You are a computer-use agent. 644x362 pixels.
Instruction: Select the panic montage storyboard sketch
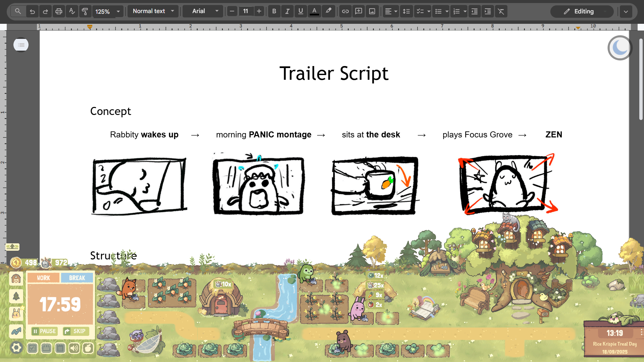click(x=258, y=184)
